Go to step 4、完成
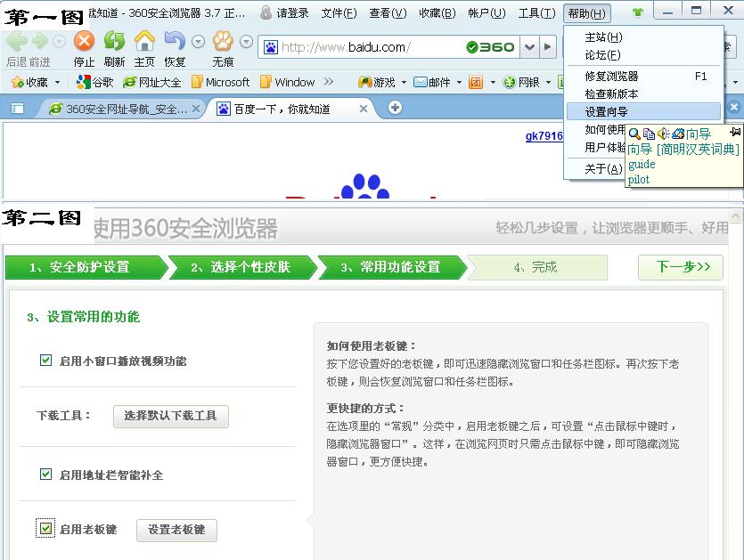The image size is (744, 560). (x=537, y=267)
